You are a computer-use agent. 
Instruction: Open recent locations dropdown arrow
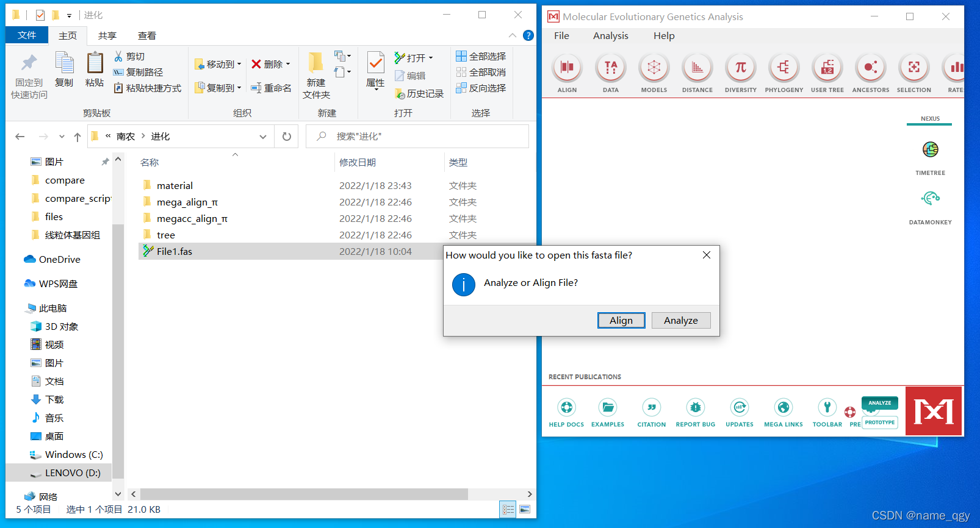coord(62,137)
